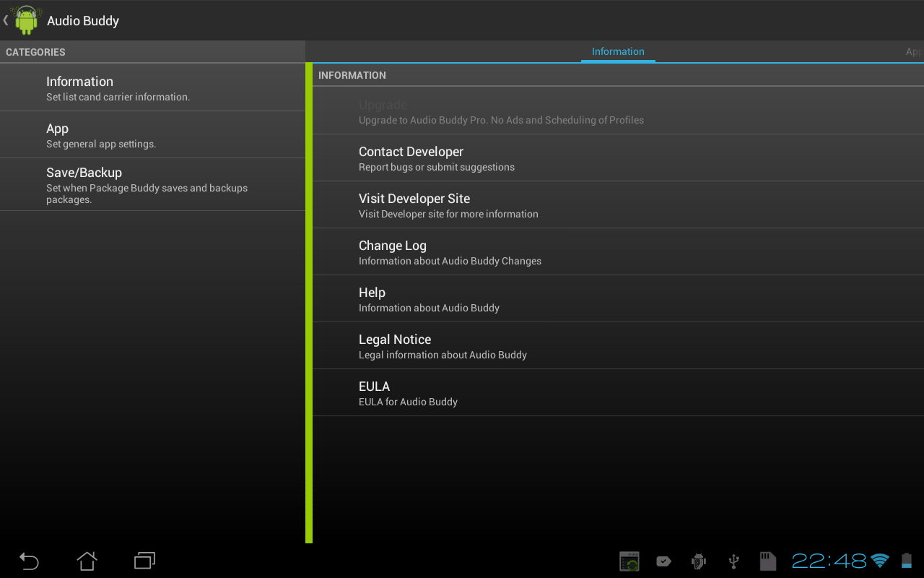Image resolution: width=924 pixels, height=578 pixels.
Task: Tap the back chevron beside app icon
Action: click(6, 20)
